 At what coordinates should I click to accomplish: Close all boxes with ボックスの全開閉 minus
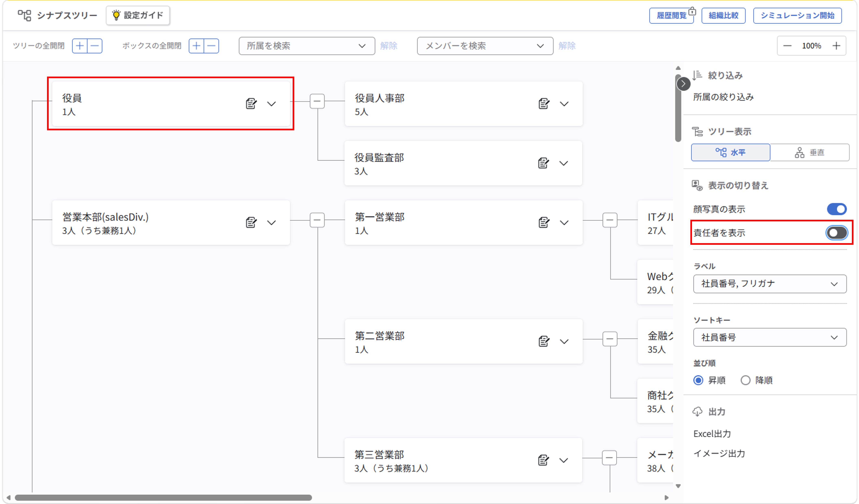pos(211,46)
